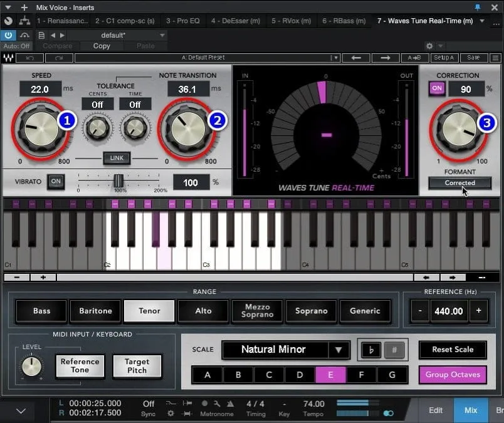
Task: Open the window menu down-arrow at top left
Action: point(8,7)
